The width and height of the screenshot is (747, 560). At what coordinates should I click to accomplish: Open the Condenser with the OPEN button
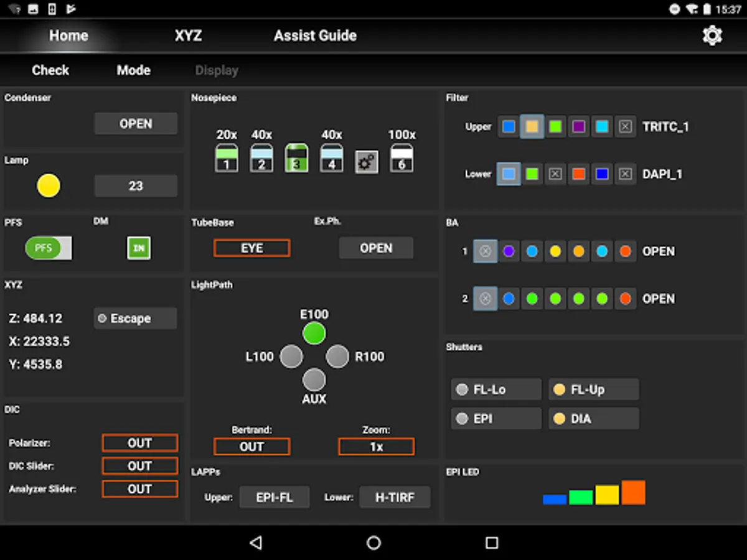136,123
